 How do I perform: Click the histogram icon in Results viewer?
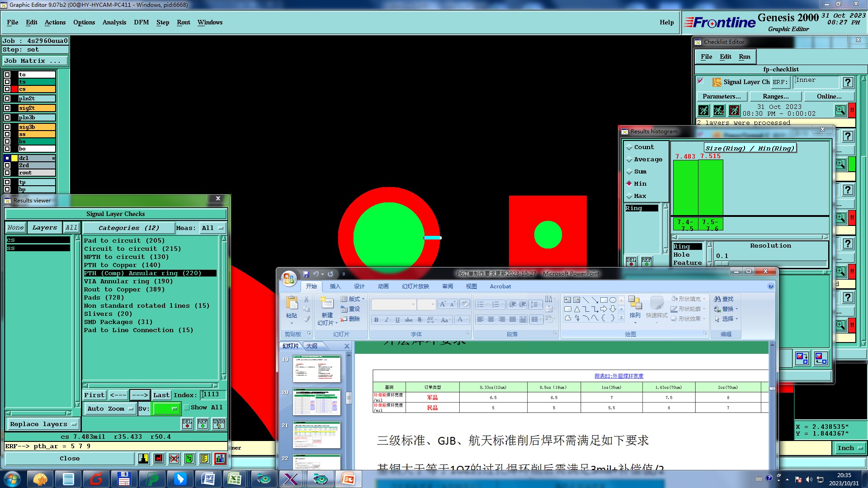[x=220, y=459]
